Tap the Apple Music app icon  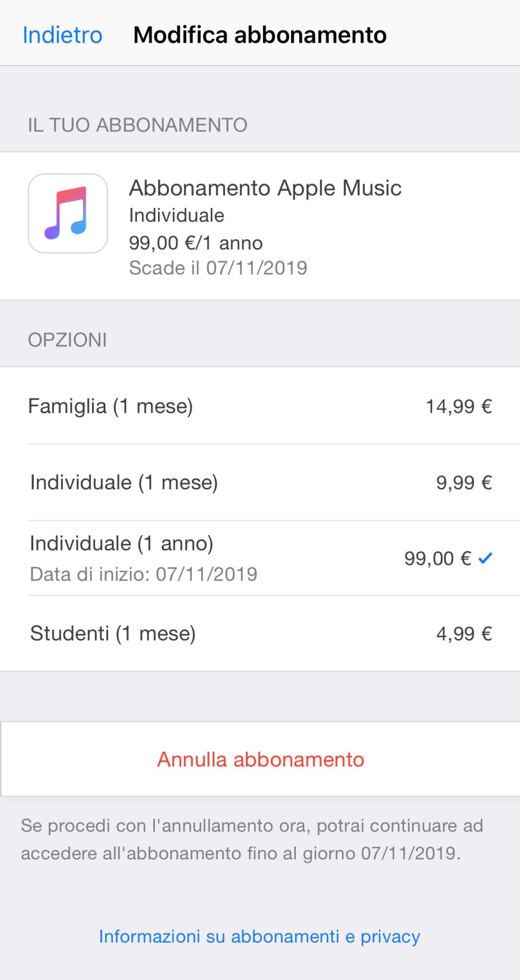68,214
